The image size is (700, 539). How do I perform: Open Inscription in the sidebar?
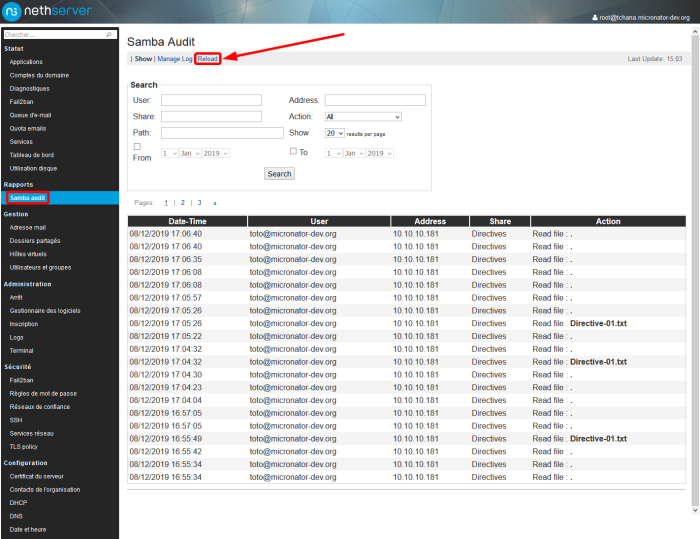pyautogui.click(x=24, y=324)
